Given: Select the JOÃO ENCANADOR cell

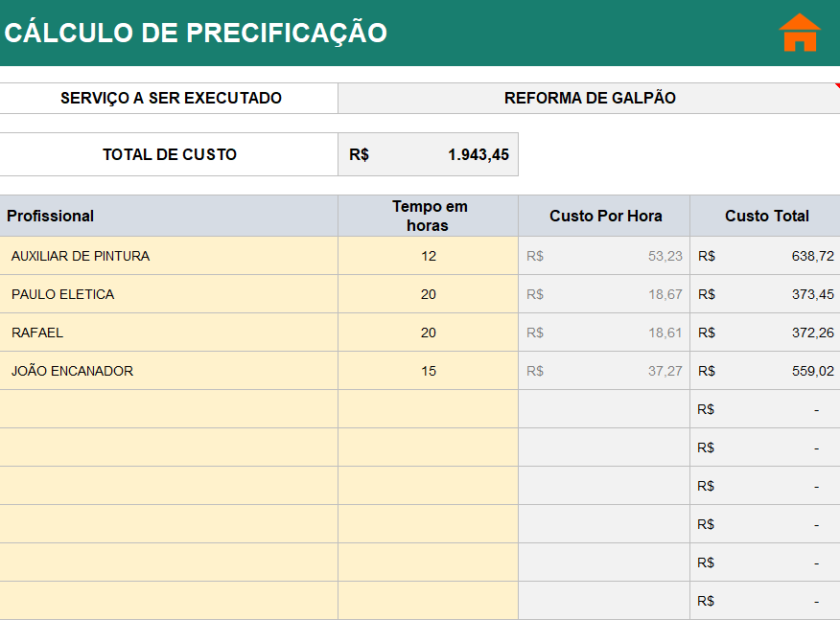Looking at the screenshot, I should (169, 371).
